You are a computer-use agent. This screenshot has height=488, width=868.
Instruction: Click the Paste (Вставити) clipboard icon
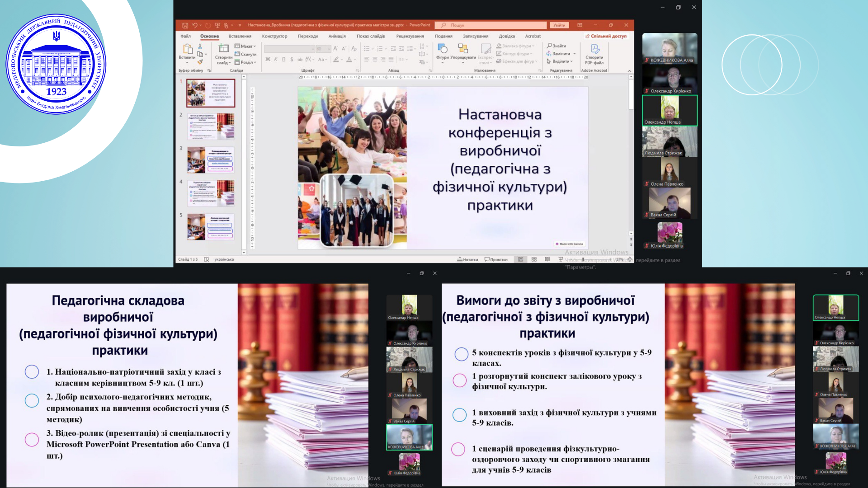pos(187,49)
